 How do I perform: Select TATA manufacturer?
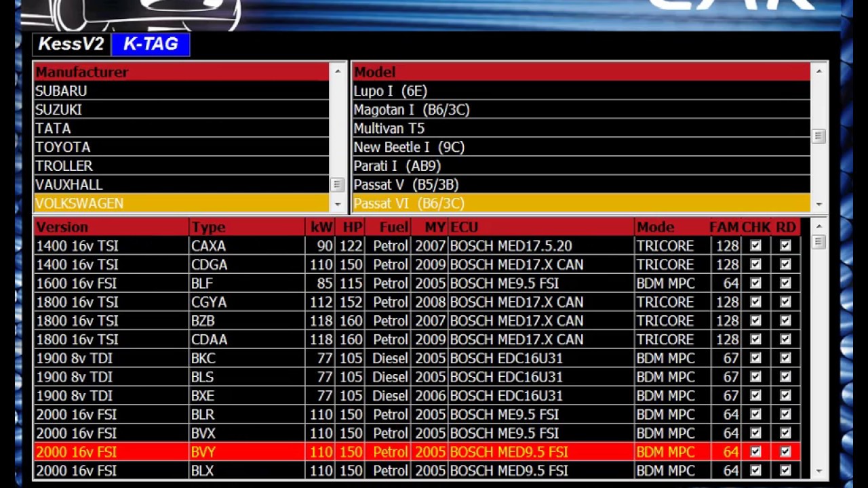point(182,128)
